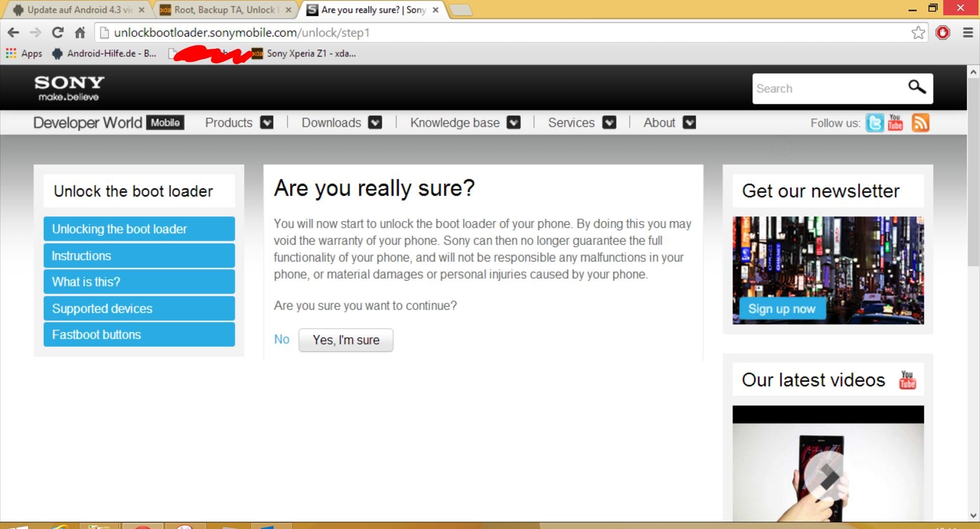The width and height of the screenshot is (980, 529).
Task: Open the Services menu label
Action: coord(571,123)
